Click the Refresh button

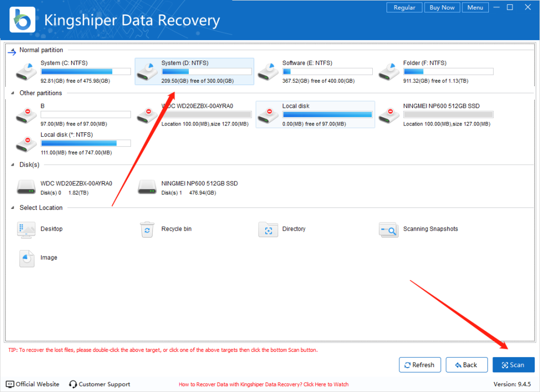tap(420, 365)
